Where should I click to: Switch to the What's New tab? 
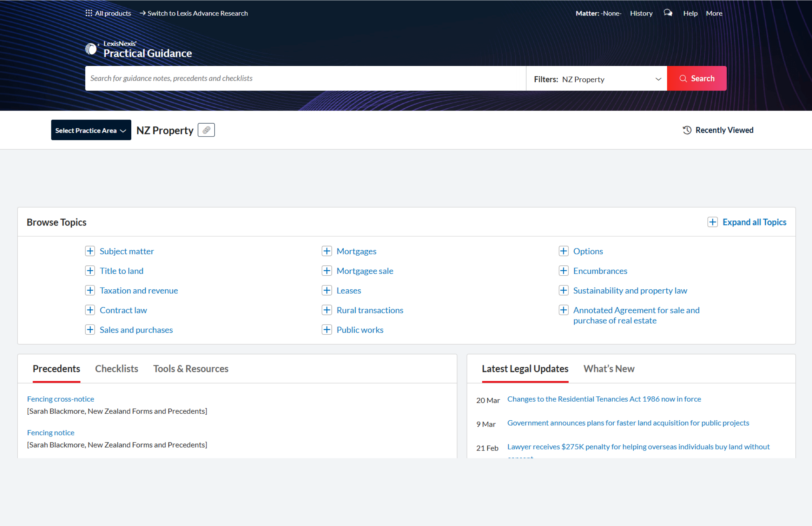point(609,369)
